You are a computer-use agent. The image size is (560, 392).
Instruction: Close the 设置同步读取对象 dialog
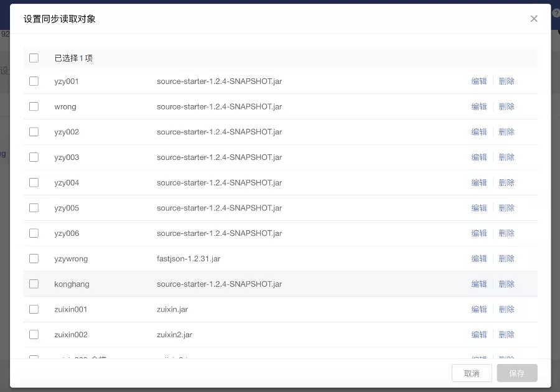pyautogui.click(x=534, y=19)
